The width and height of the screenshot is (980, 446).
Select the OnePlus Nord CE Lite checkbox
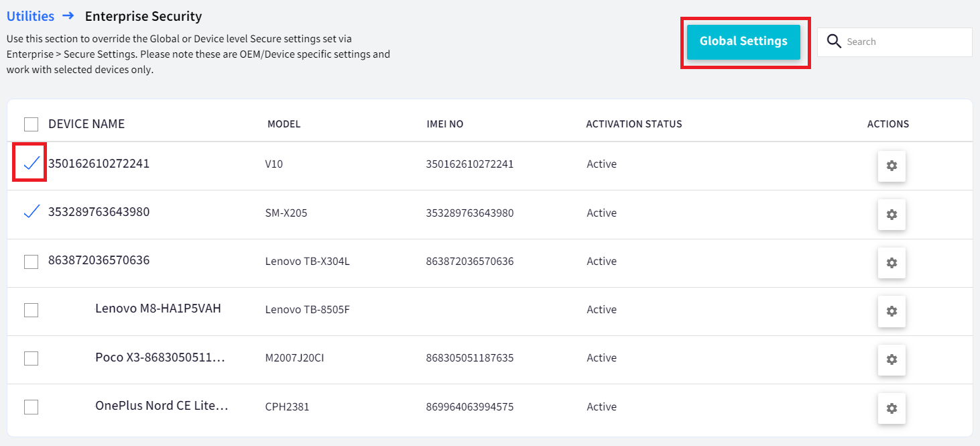pyautogui.click(x=31, y=406)
